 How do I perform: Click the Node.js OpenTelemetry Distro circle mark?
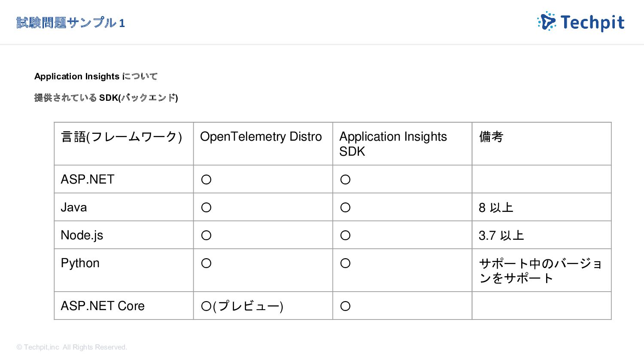[x=207, y=235]
